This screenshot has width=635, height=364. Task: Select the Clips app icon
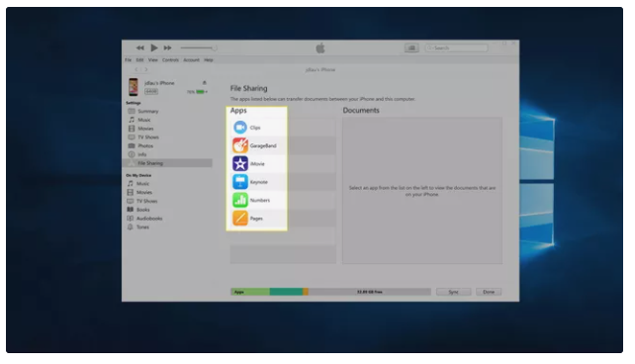[240, 128]
